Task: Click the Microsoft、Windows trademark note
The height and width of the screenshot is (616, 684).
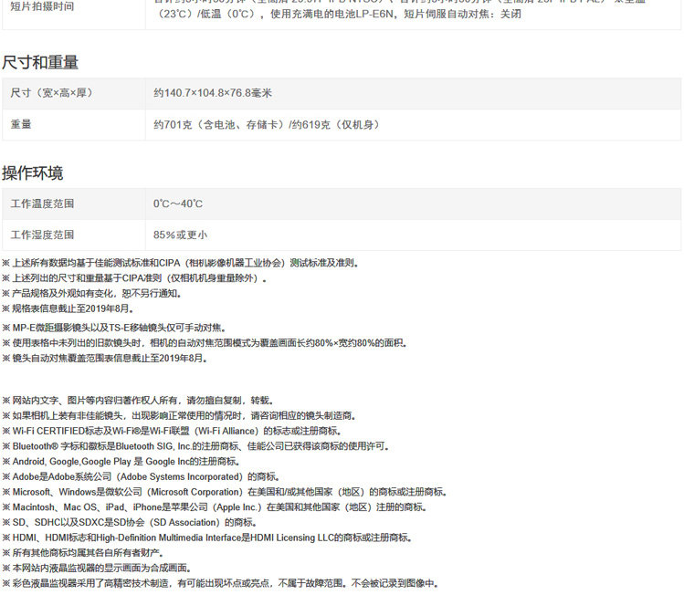Action: pos(225,492)
